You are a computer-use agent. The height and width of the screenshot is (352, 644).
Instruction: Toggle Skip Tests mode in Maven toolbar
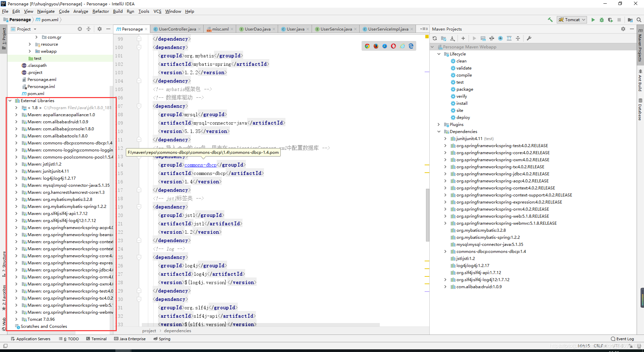500,38
